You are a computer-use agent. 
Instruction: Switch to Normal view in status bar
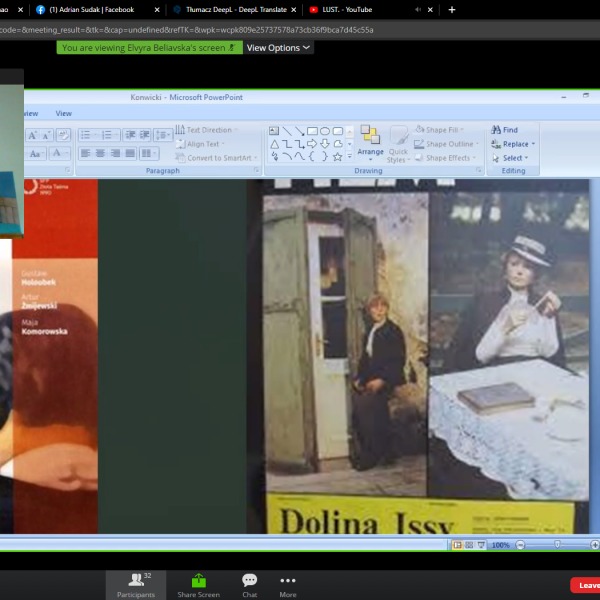point(457,545)
